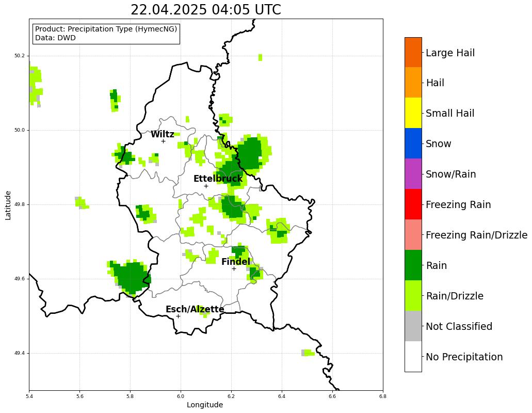The image size is (532, 413).
Task: Click the 'Data: DWD' text
Action: (55, 38)
